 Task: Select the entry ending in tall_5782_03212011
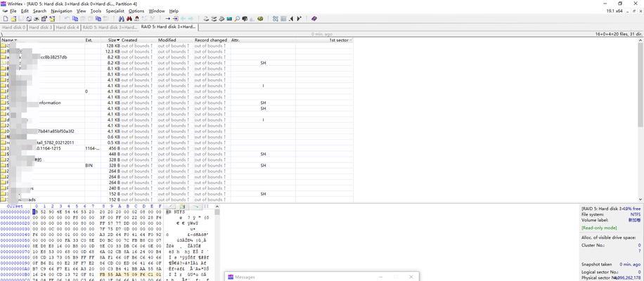click(x=176, y=143)
